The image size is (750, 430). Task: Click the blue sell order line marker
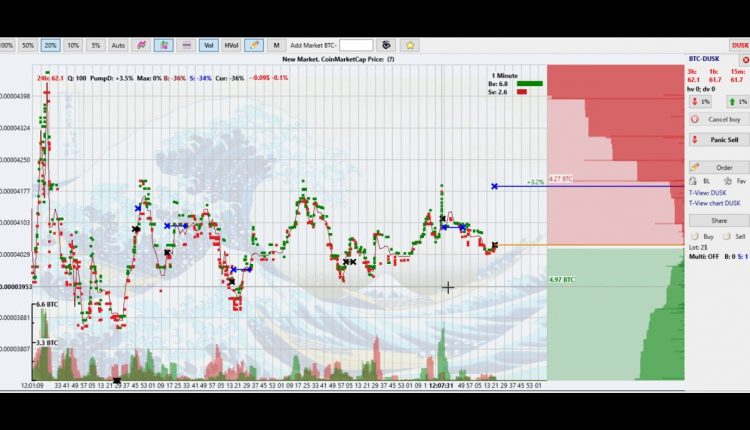tap(495, 186)
